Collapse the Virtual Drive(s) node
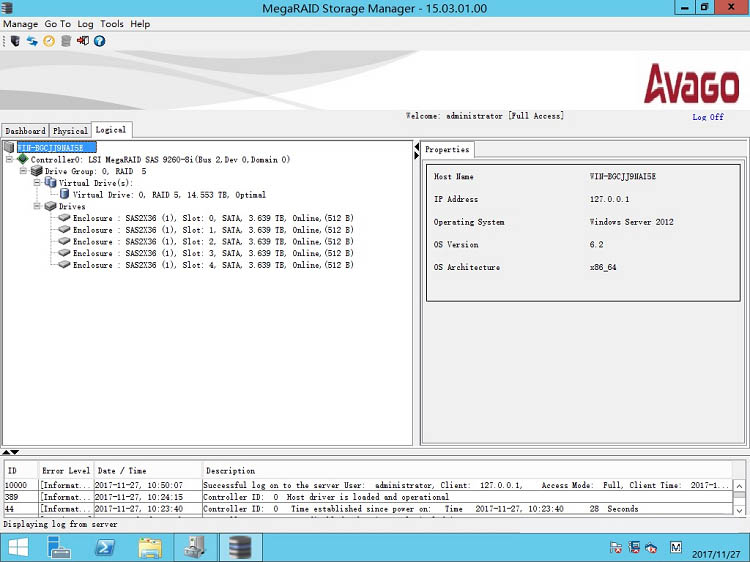750x562 pixels. coord(37,183)
